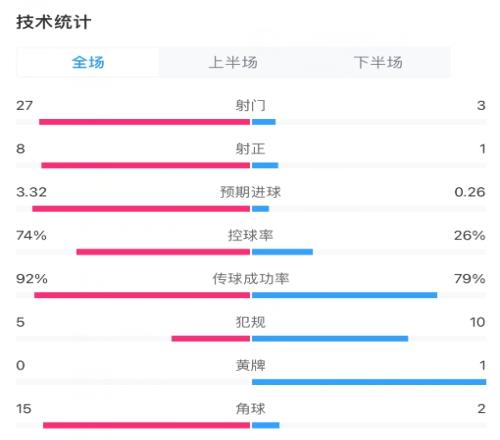The width and height of the screenshot is (500, 440).
Task: Click the red 犯规 bar showing 5
Action: point(211,339)
